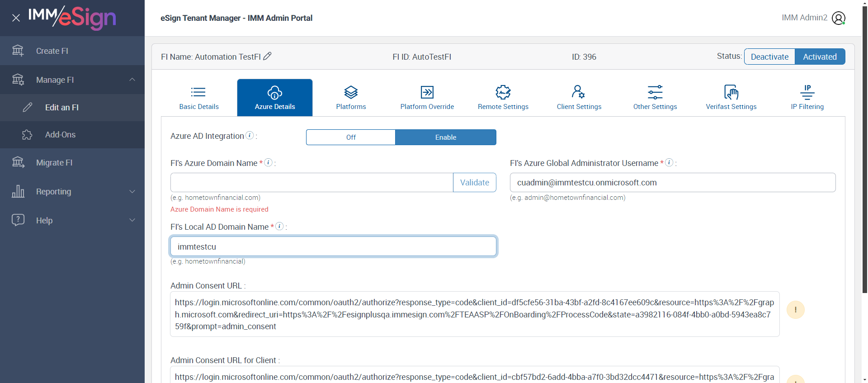Image resolution: width=868 pixels, height=383 pixels.
Task: Select Deactivate status
Action: point(769,57)
